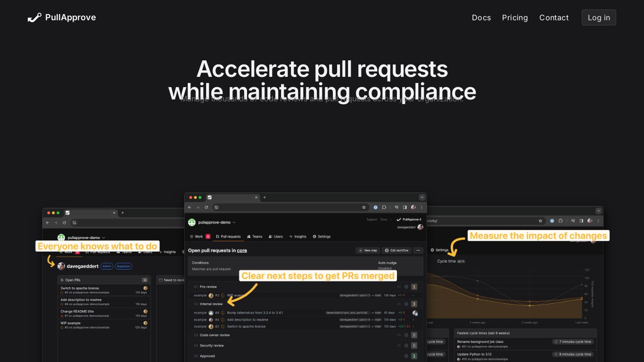Click davegaeddert avatar in center window header
644x362 pixels.
click(421, 227)
